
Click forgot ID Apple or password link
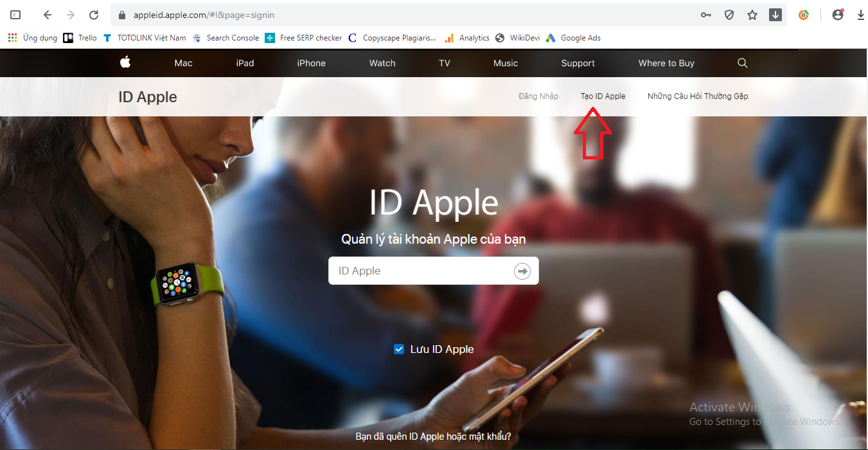pyautogui.click(x=434, y=437)
